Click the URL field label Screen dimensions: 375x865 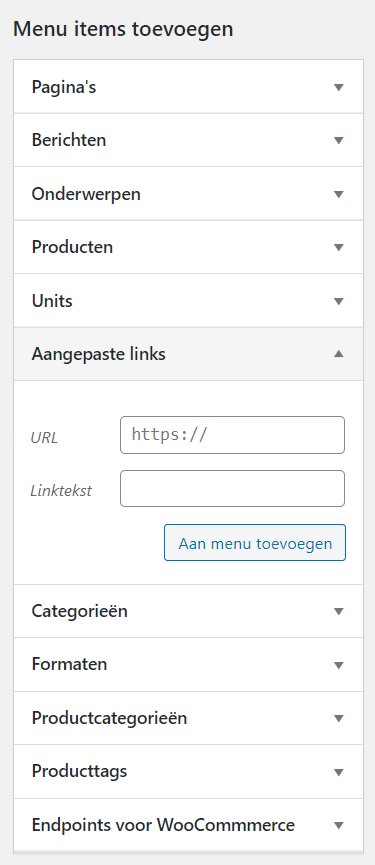pyautogui.click(x=44, y=438)
